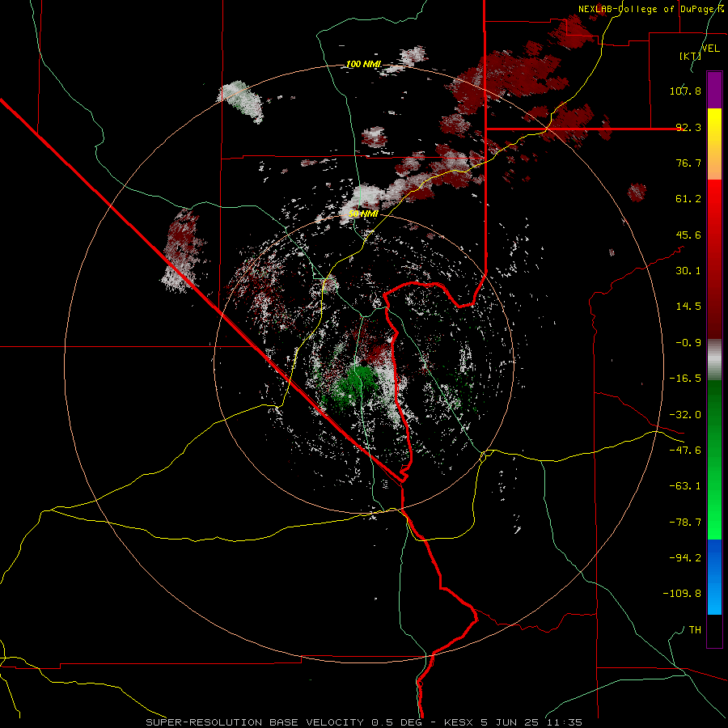
Task: Select the 45.6 scale value
Action: [688, 235]
